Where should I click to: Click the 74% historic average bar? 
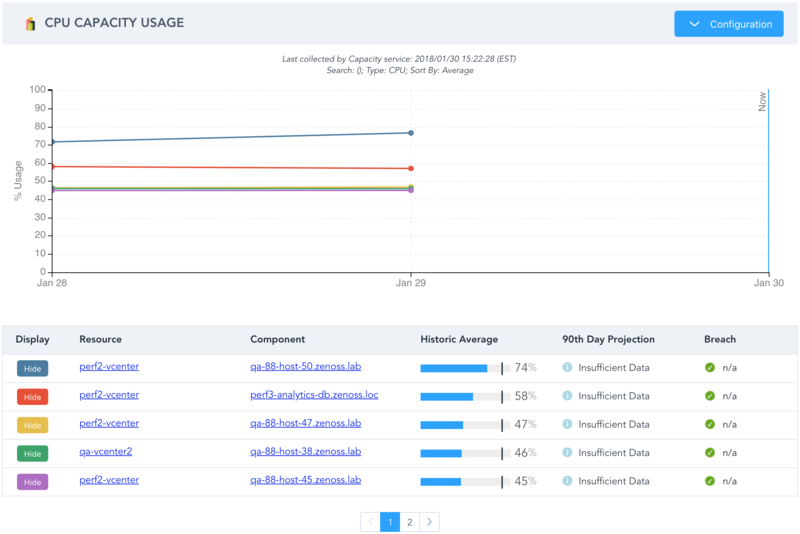coord(465,368)
